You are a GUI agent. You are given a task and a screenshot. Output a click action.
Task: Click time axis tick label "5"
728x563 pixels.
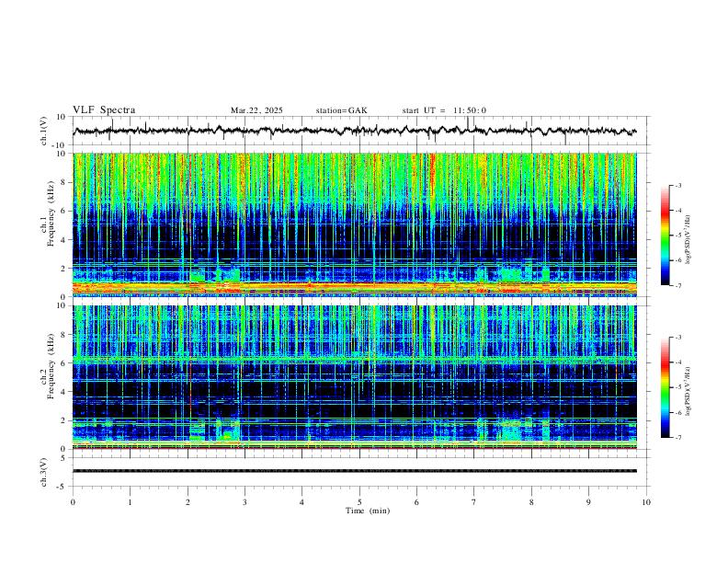pyautogui.click(x=359, y=502)
